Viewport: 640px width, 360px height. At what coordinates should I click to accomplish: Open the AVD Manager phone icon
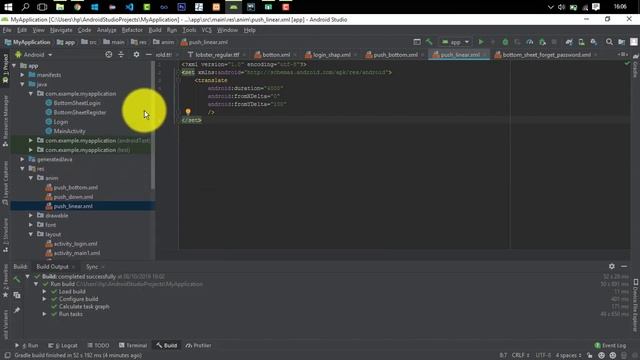(581, 42)
